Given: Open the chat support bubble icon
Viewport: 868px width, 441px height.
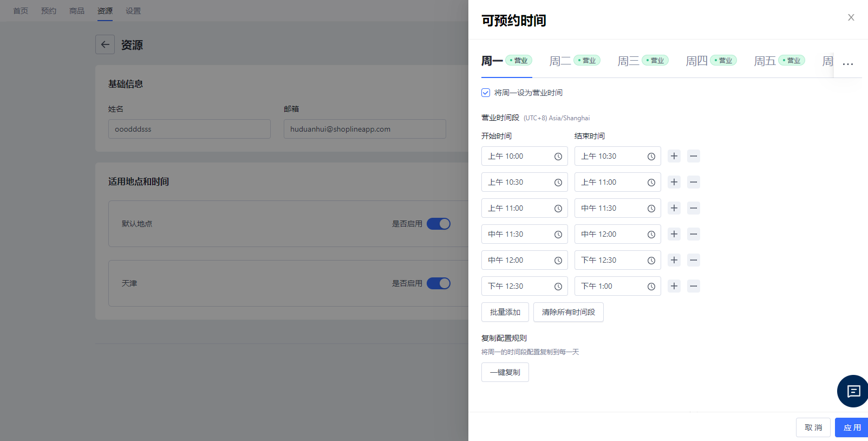Looking at the screenshot, I should 853,391.
